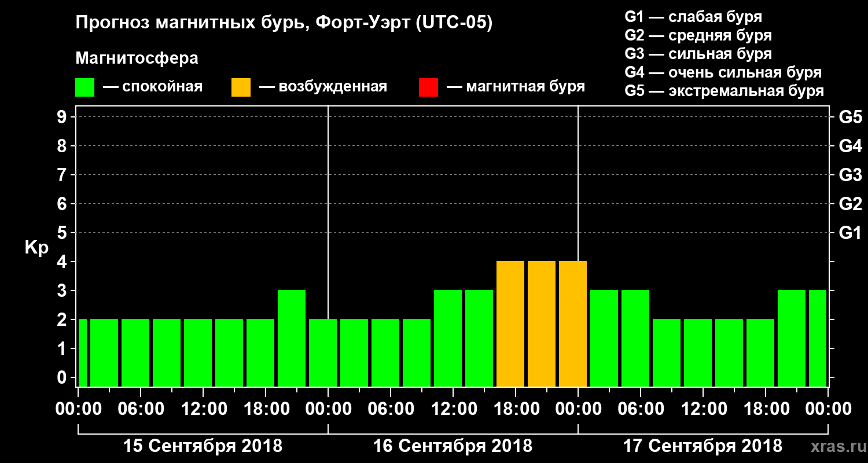
Task: Click the 'G1' storm level axis label
Action: [x=850, y=233]
